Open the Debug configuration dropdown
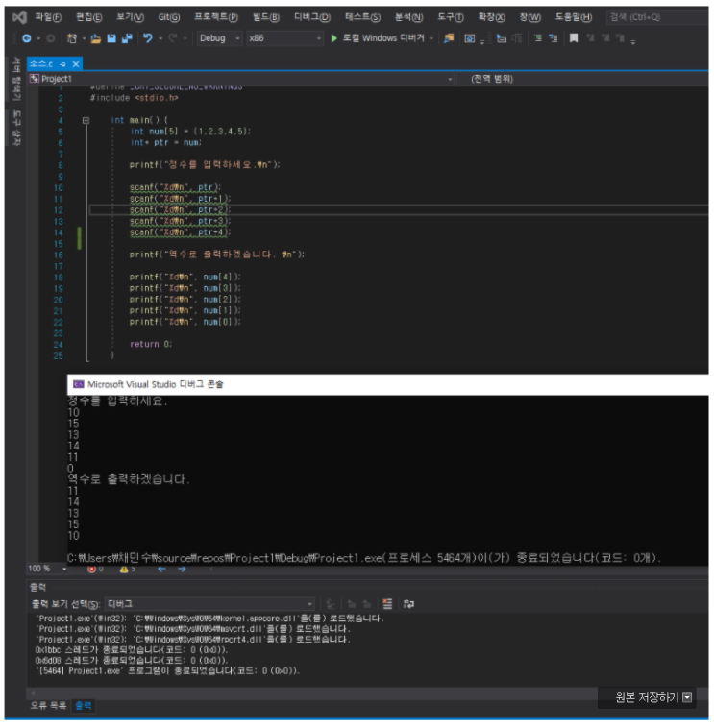This screenshot has width=714, height=728. pos(219,38)
